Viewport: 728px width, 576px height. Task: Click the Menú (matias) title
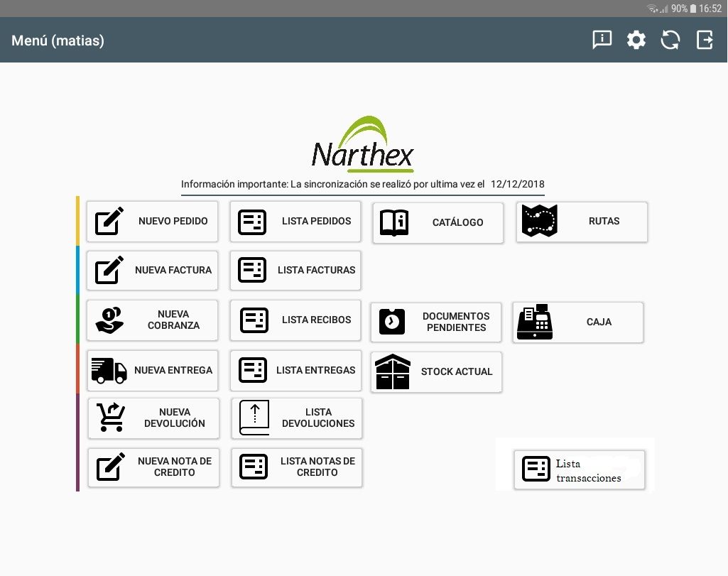click(58, 40)
